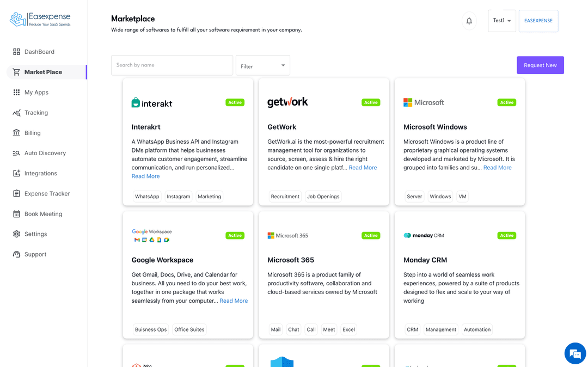Image resolution: width=588 pixels, height=367 pixels.
Task: Read More on Interakrt card
Action: [x=145, y=176]
